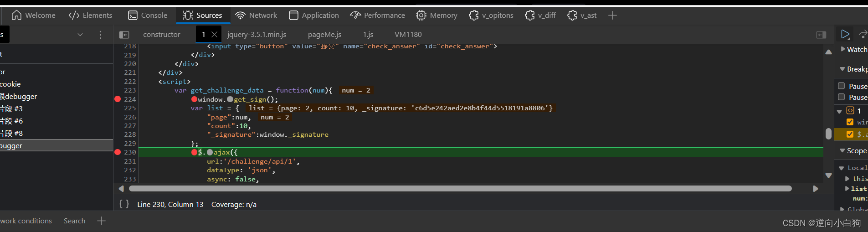Resume script execution with play icon

click(x=845, y=34)
